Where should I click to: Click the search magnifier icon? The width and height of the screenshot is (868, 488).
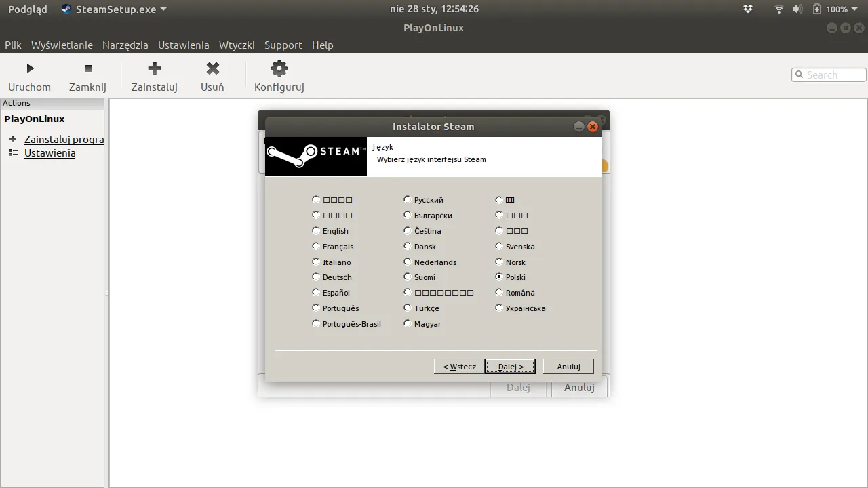[800, 75]
